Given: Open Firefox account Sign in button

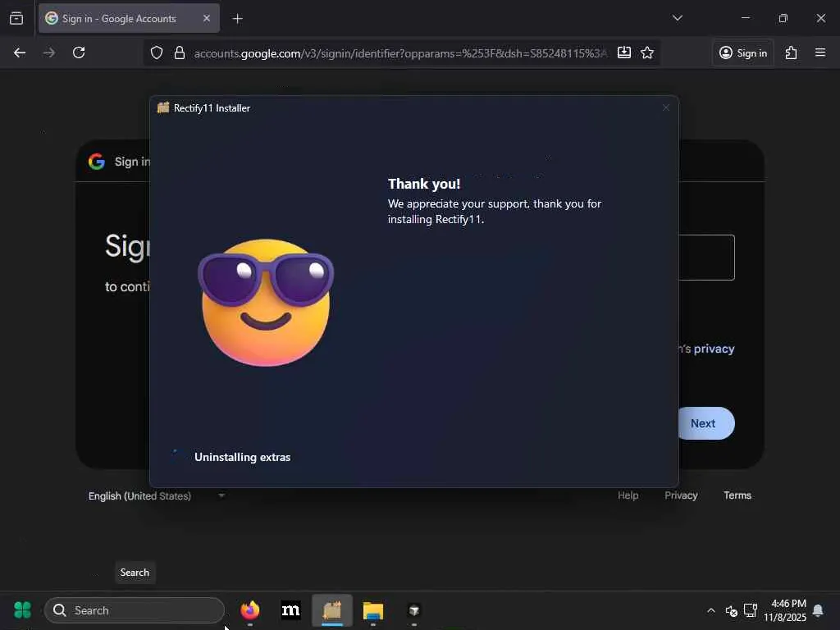Looking at the screenshot, I should coord(743,52).
